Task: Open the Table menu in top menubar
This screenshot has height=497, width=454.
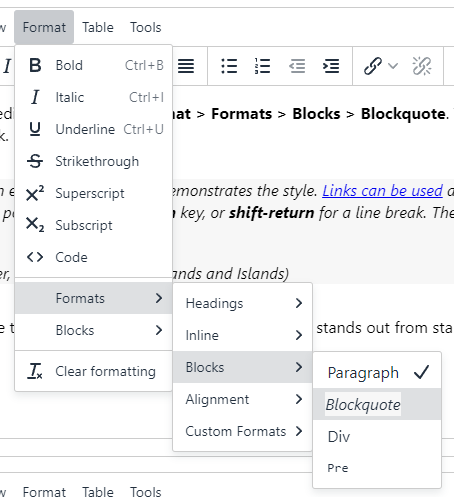Action: (98, 27)
